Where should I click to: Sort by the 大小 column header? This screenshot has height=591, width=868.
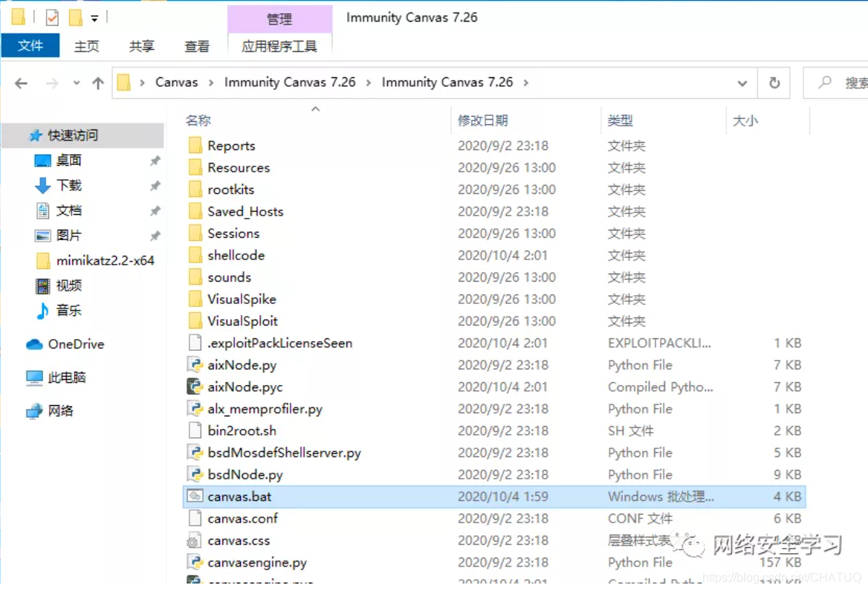point(745,120)
